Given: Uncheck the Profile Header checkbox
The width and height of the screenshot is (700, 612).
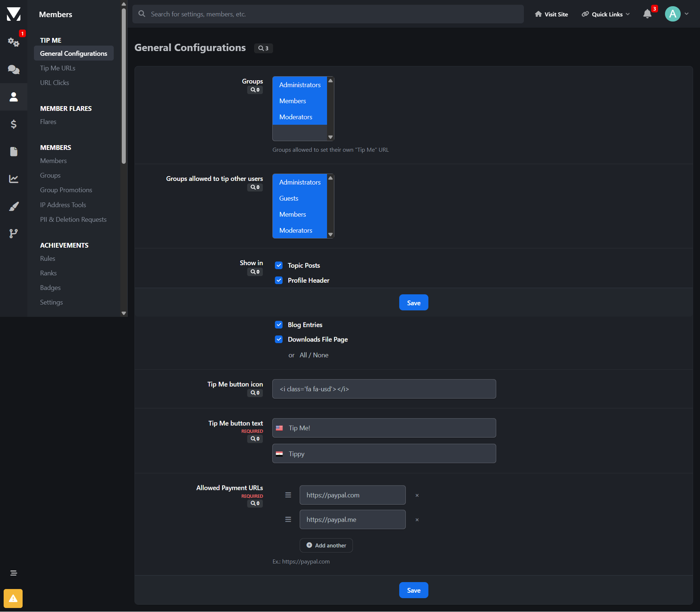Looking at the screenshot, I should click(279, 280).
